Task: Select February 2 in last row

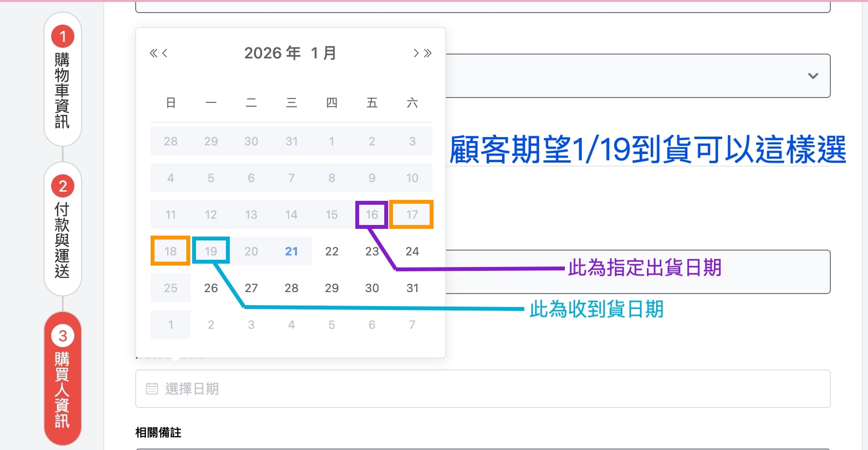Action: click(x=211, y=324)
